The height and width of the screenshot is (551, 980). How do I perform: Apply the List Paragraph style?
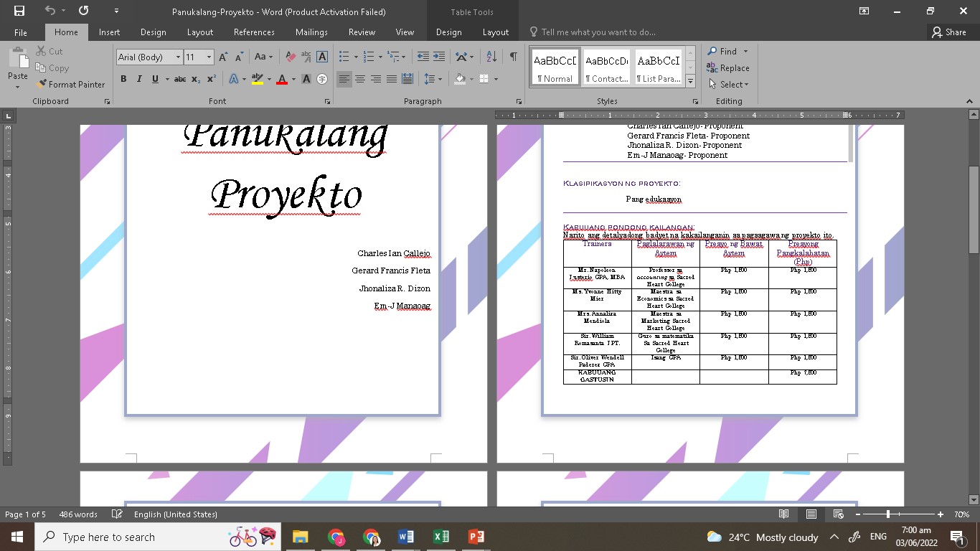(x=659, y=67)
